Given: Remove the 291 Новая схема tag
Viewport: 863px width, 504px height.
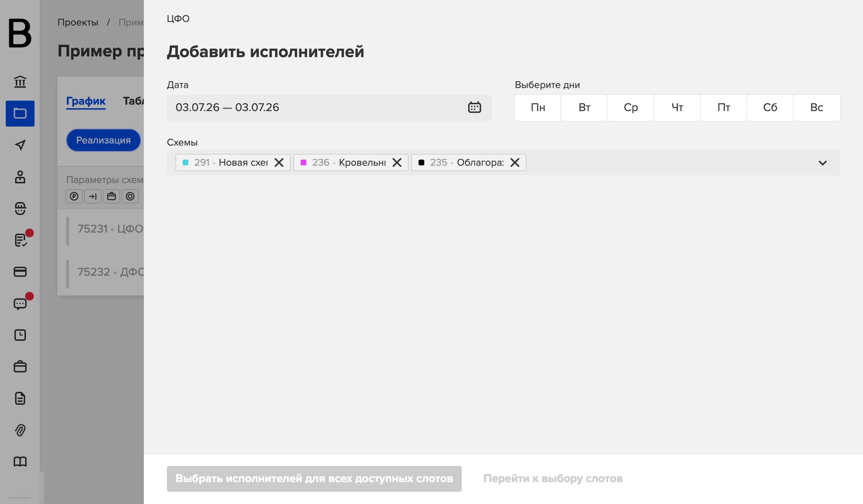Looking at the screenshot, I should point(279,162).
